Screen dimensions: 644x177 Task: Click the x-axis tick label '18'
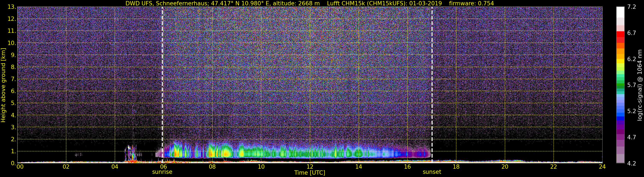pos(456,166)
